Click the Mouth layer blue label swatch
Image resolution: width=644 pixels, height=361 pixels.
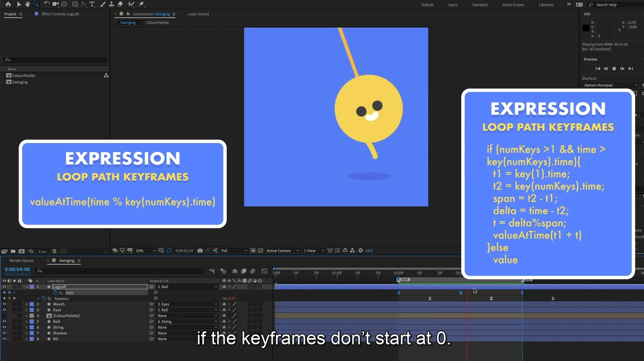point(32,304)
